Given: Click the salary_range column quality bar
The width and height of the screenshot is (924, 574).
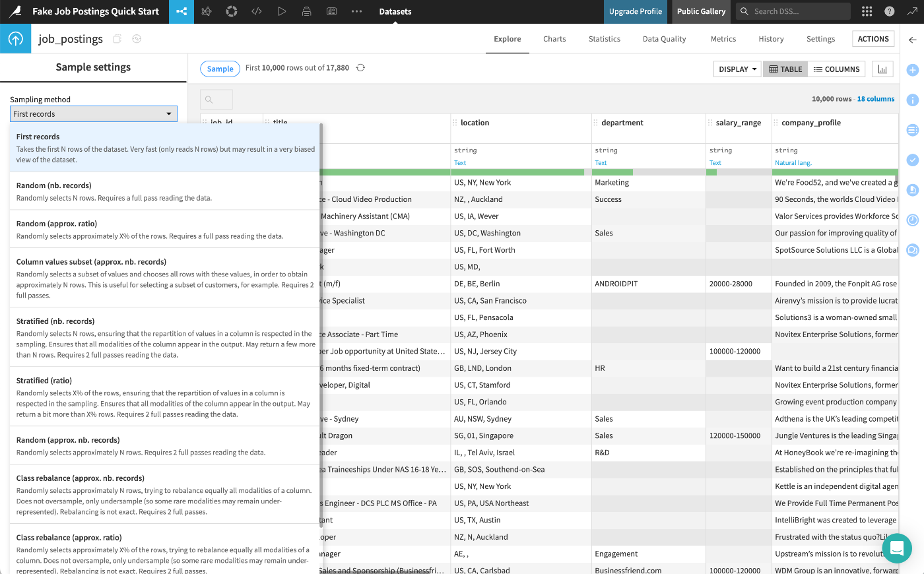Looking at the screenshot, I should [739, 172].
